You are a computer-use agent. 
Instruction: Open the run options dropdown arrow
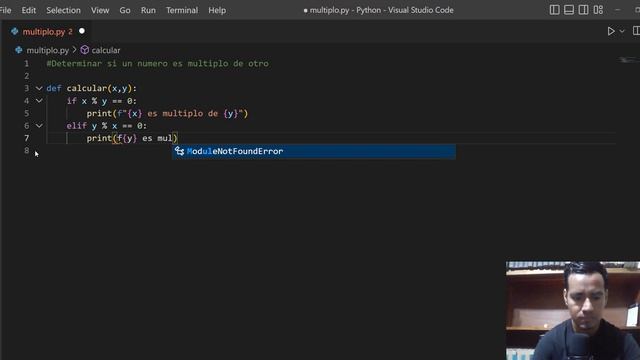(x=622, y=31)
